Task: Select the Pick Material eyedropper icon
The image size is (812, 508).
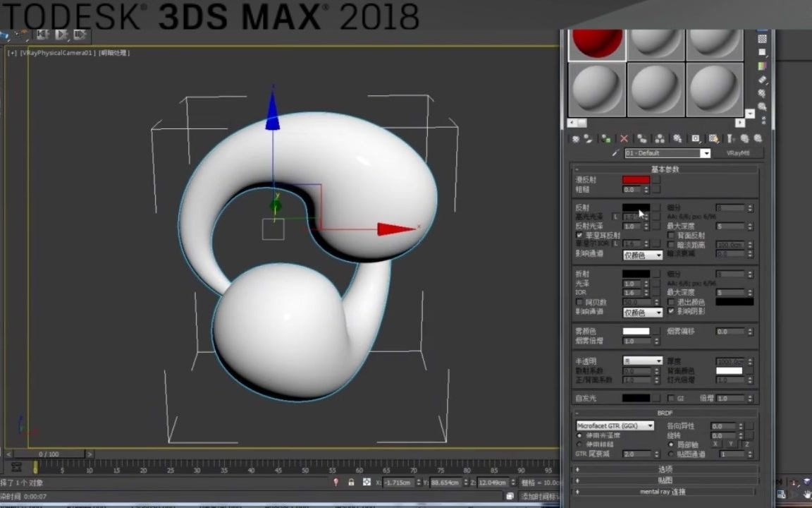Action: point(615,152)
